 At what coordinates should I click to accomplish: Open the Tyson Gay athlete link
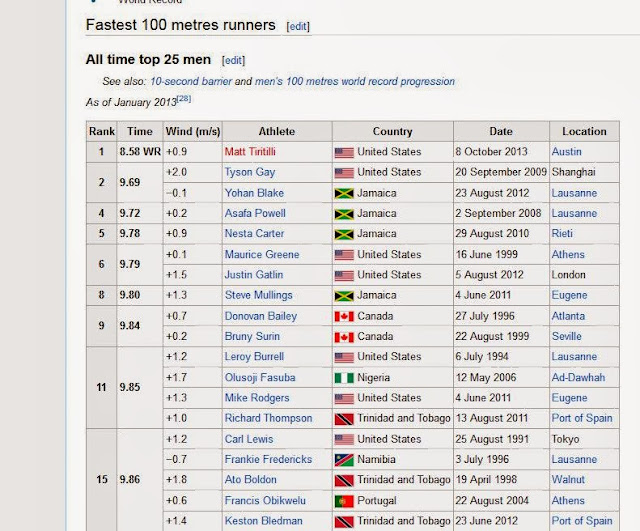250,172
